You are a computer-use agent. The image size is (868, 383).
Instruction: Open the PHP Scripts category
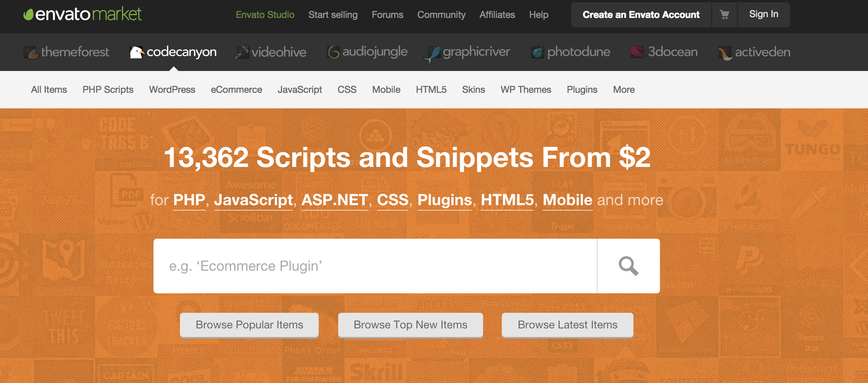coord(108,90)
